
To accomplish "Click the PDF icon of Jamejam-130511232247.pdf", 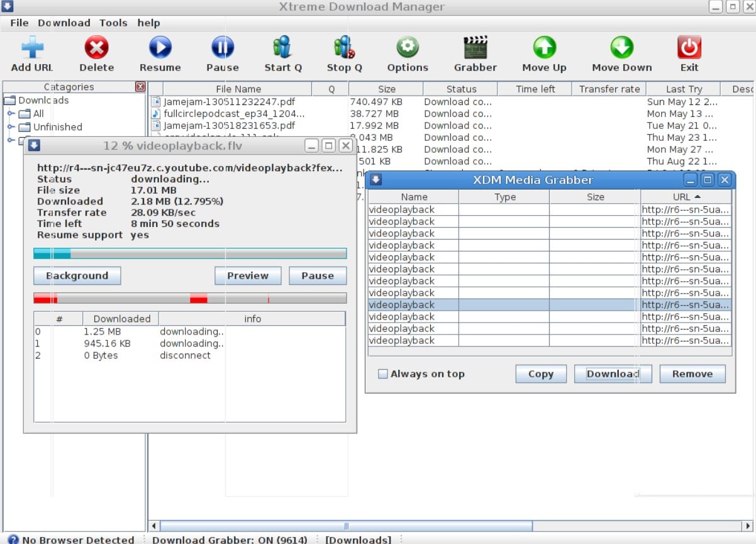I will pyautogui.click(x=157, y=101).
